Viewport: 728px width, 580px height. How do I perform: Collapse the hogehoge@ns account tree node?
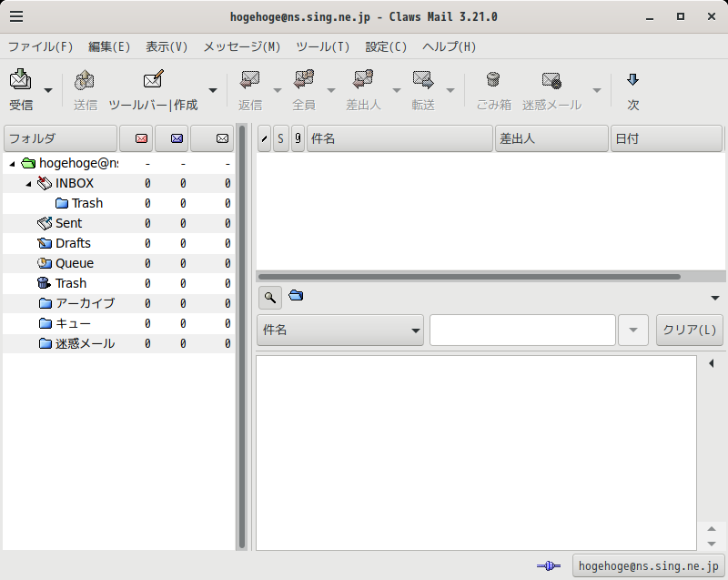click(13, 164)
